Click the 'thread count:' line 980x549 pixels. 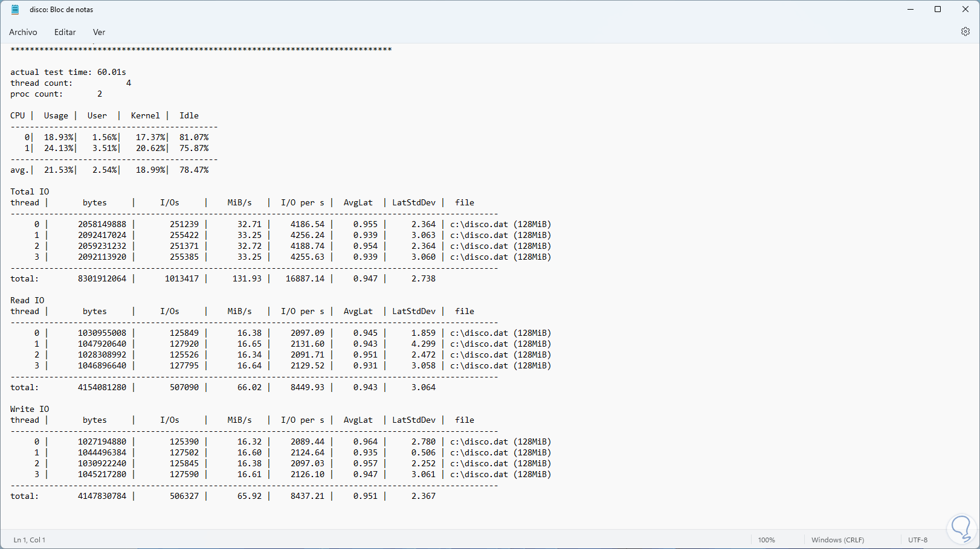(71, 83)
